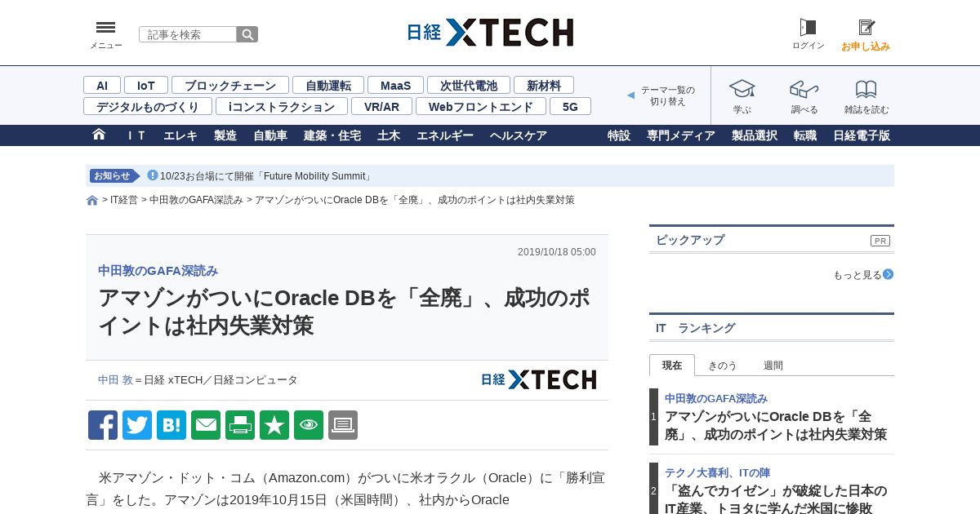This screenshot has width=980, height=514.
Task: Select the Webフロントエンド theme tag
Action: point(481,106)
